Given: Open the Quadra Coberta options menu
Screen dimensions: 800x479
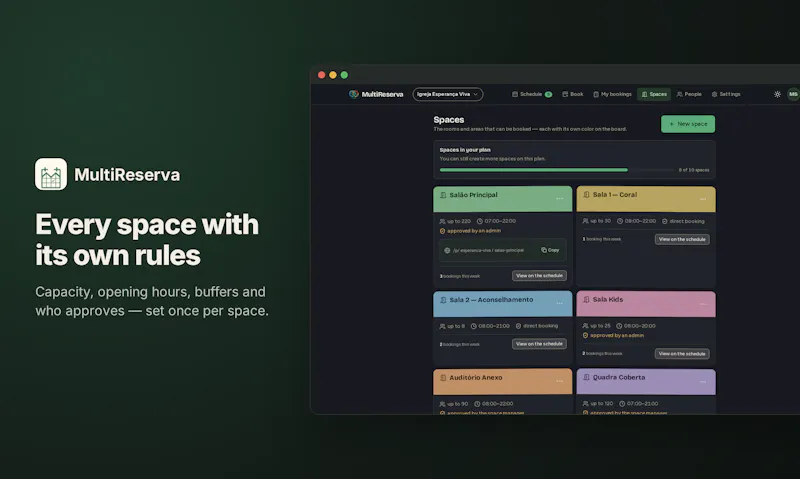Looking at the screenshot, I should (703, 381).
